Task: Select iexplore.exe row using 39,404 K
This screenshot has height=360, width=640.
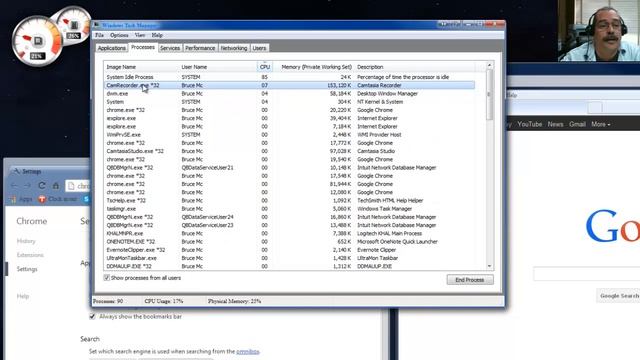Action: click(289, 118)
